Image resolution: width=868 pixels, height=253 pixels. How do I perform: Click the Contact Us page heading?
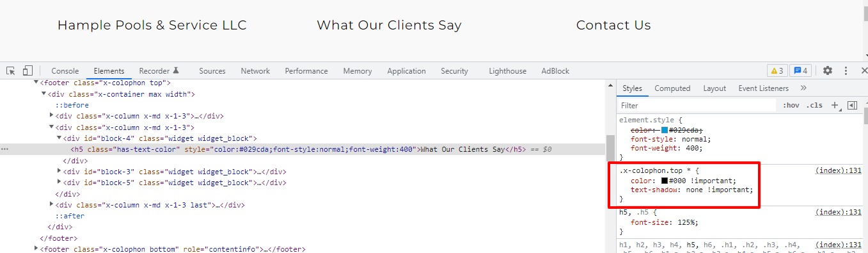[x=613, y=25]
